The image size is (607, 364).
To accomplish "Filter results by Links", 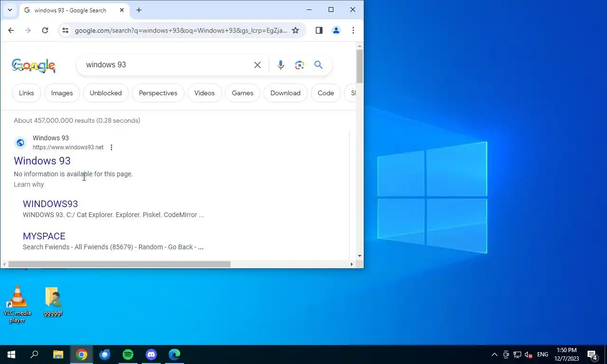I will (x=27, y=93).
